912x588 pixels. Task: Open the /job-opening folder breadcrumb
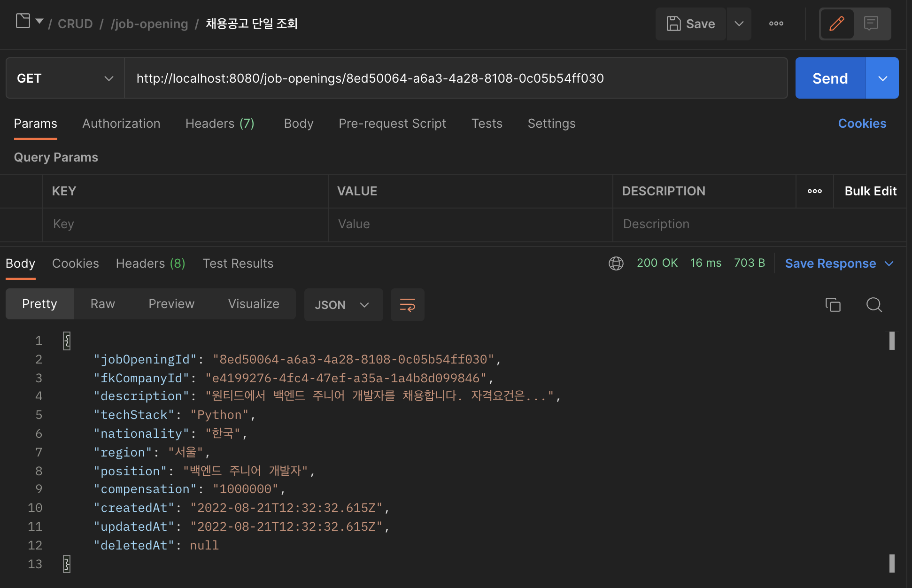(149, 23)
